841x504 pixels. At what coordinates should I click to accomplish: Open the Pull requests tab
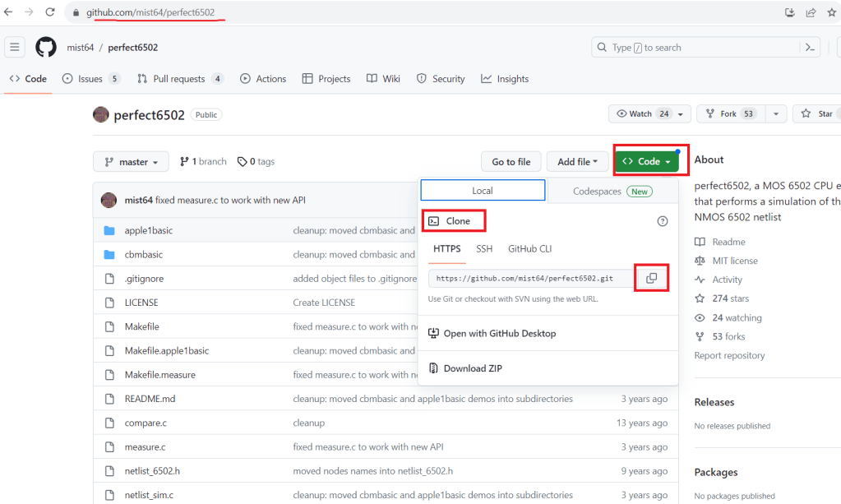[x=179, y=79]
